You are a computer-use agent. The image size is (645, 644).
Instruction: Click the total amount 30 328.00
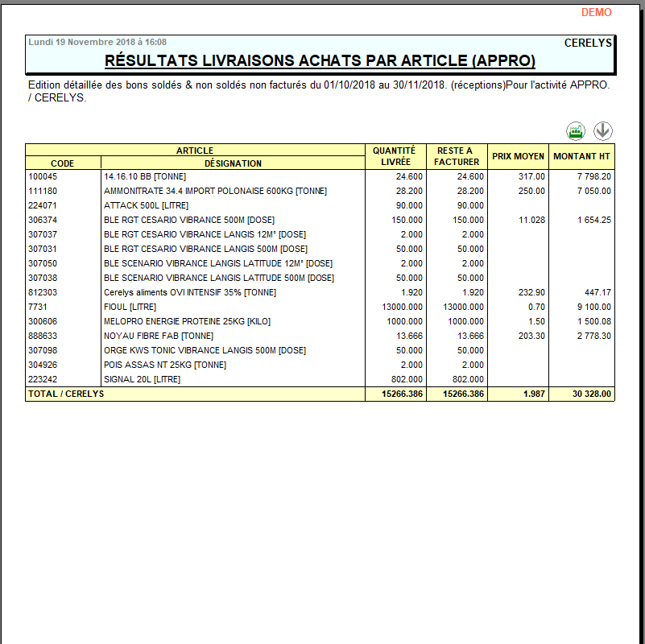(x=591, y=394)
